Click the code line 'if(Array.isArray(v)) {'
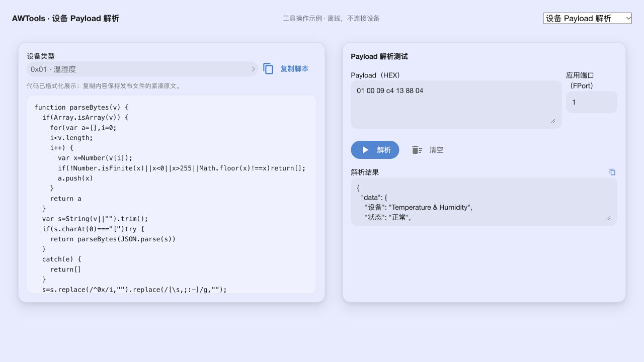Image resolution: width=644 pixels, height=362 pixels. [x=86, y=118]
